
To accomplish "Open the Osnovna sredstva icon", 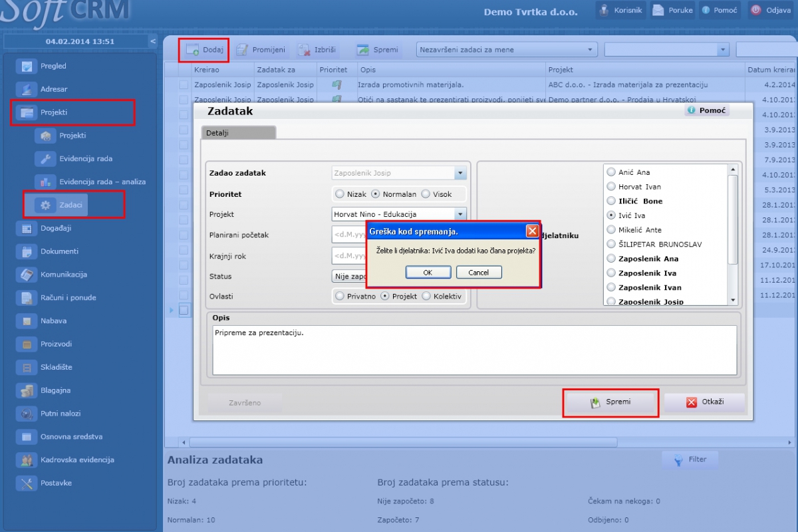I will click(x=27, y=437).
